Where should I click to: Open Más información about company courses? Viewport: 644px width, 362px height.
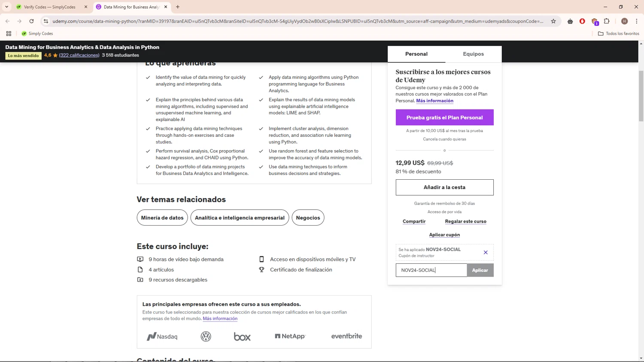click(x=220, y=319)
